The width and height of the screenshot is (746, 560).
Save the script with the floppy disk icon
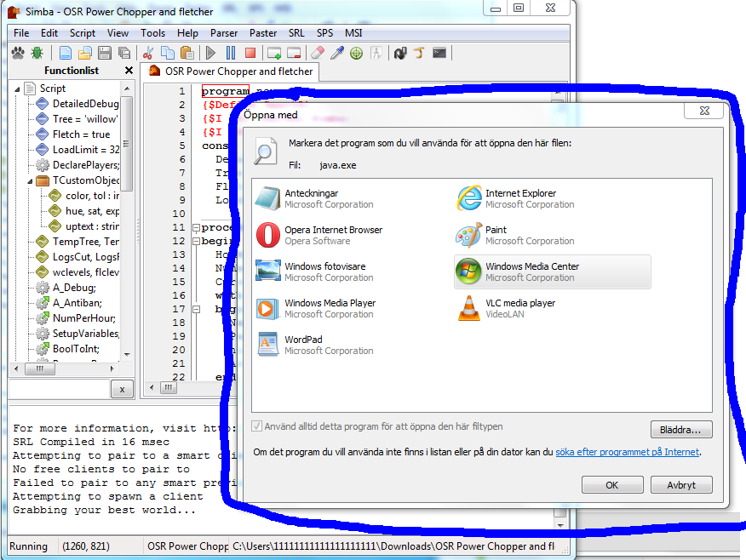[x=105, y=53]
